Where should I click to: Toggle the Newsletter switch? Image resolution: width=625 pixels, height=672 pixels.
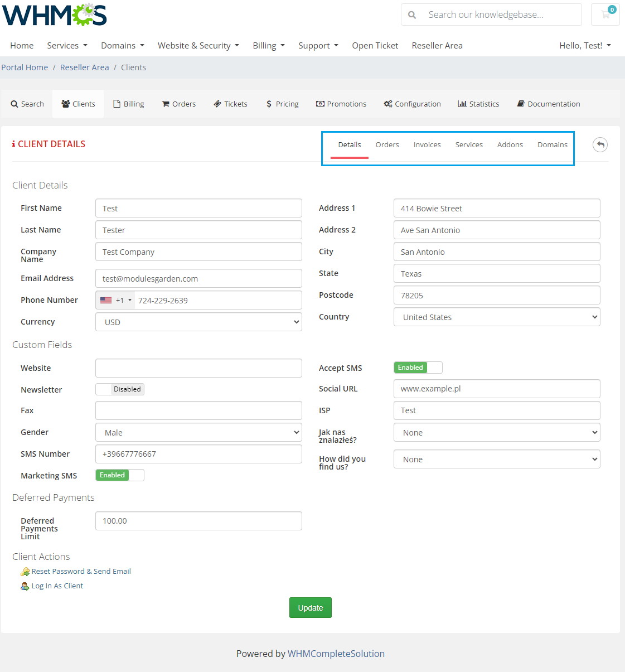pyautogui.click(x=120, y=389)
